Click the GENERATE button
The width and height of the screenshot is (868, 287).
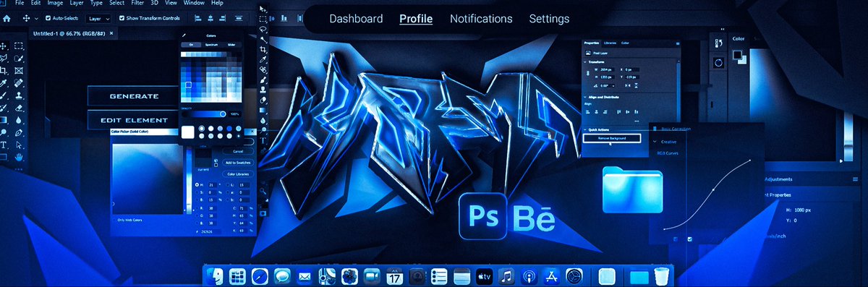[134, 96]
